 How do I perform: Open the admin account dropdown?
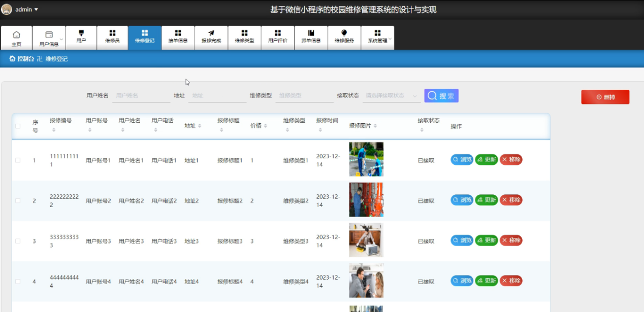[27, 9]
